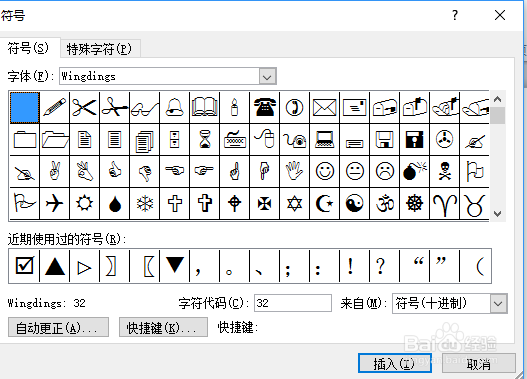Viewport: 527px width, 379px height.
Task: Select the blank highlighted first symbol cell
Action: [x=25, y=108]
